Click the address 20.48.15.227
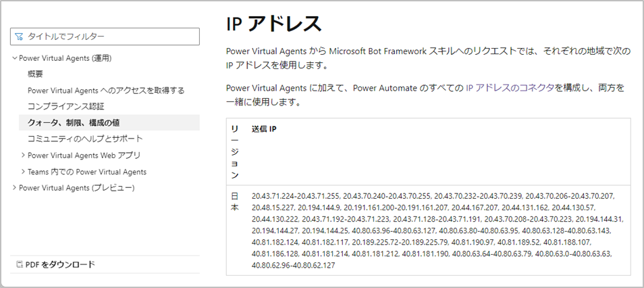644x288 pixels. coord(273,208)
